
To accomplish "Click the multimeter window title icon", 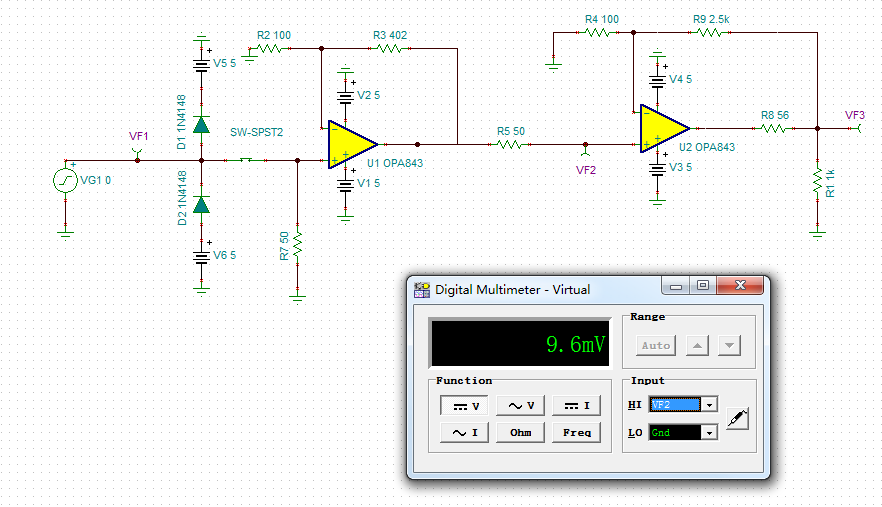I will pyautogui.click(x=421, y=290).
